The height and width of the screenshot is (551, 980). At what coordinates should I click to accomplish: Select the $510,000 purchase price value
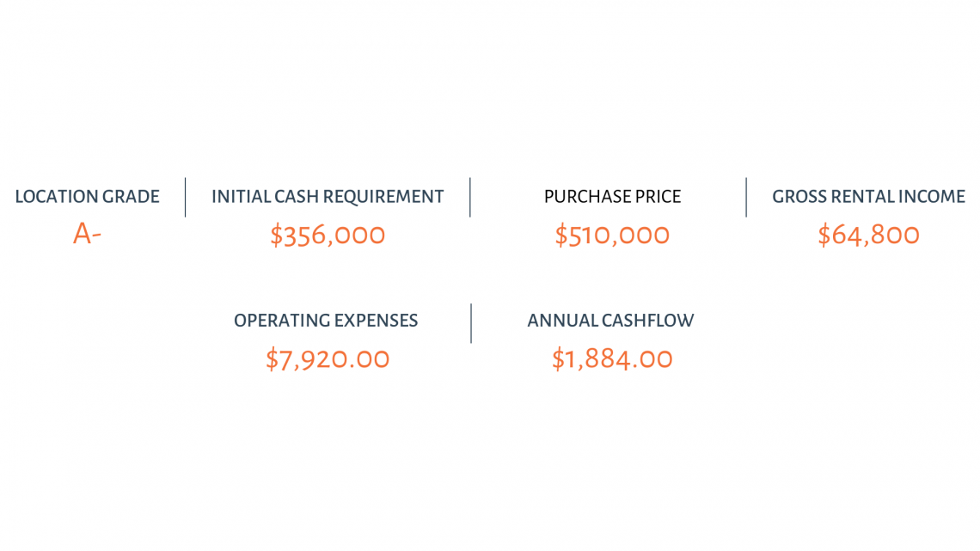pos(612,236)
